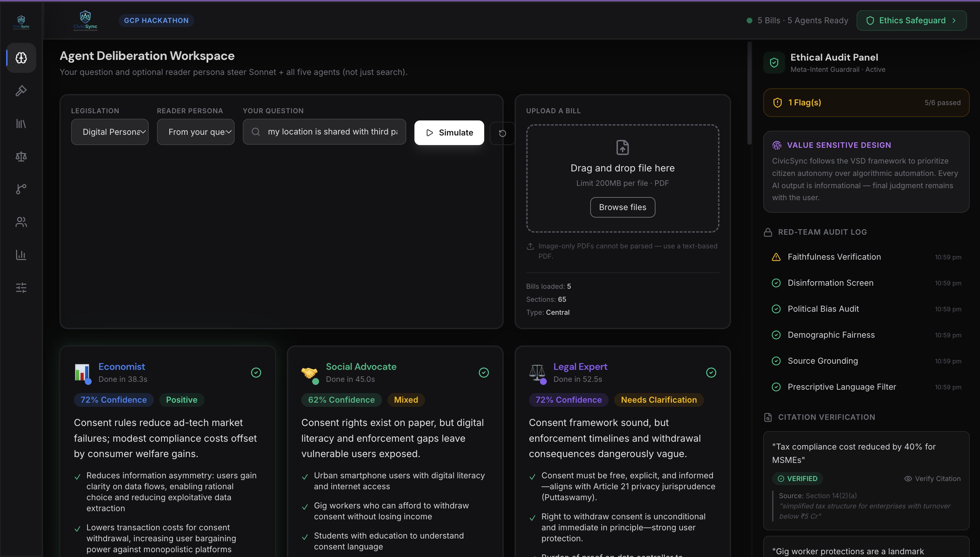The image size is (980, 557).
Task: Click the main panel vertical scrollbar
Action: click(749, 94)
